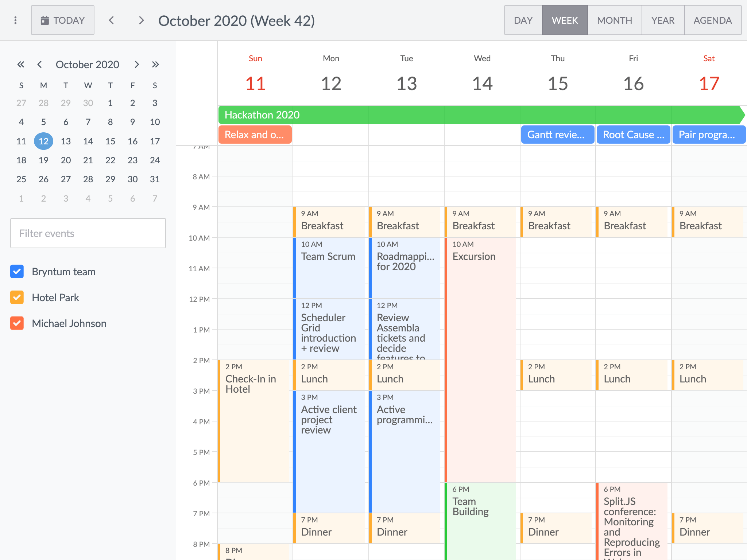Jump forward one year in mini calendar

(155, 65)
